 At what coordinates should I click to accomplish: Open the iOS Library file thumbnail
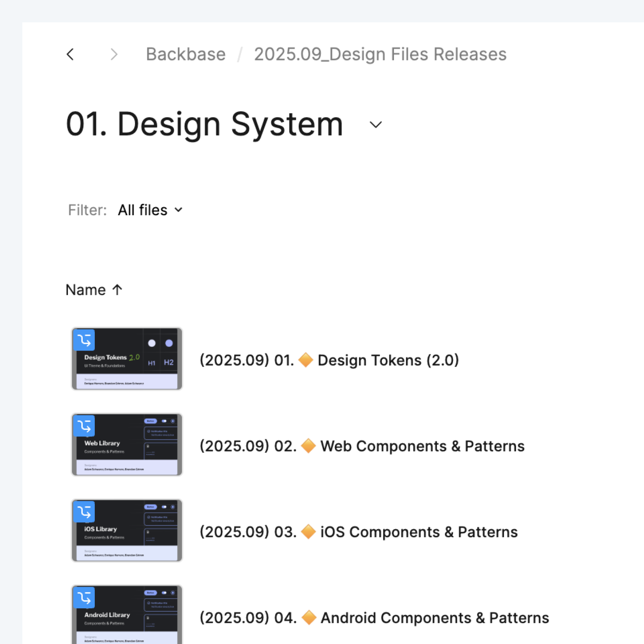click(127, 530)
